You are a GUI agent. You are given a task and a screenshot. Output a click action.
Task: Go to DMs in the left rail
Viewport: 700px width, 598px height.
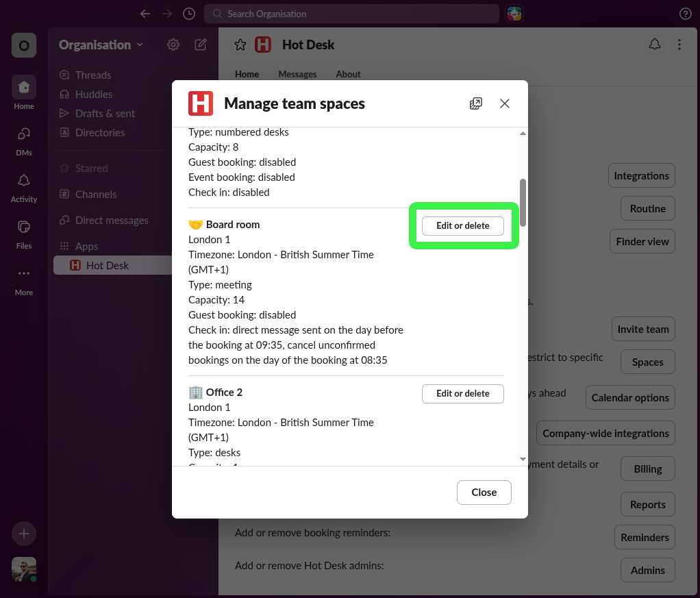pos(23,142)
